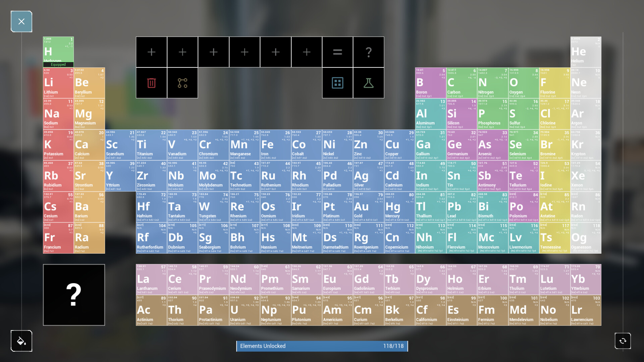The image size is (644, 362).
Task: Select the first empty plus slot
Action: coord(151,52)
